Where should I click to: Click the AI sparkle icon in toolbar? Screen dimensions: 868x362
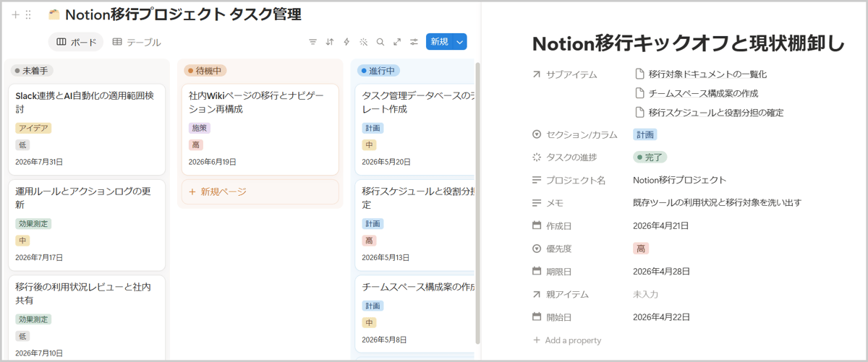[x=363, y=42]
